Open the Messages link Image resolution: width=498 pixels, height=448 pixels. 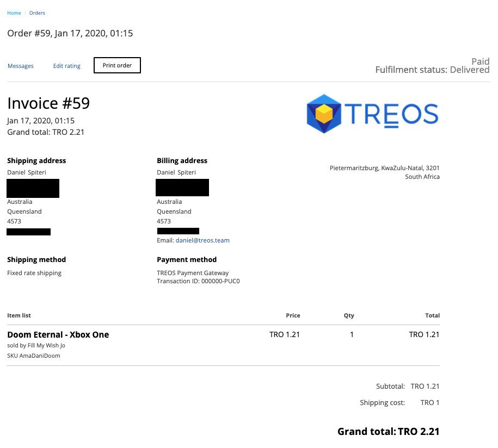20,66
